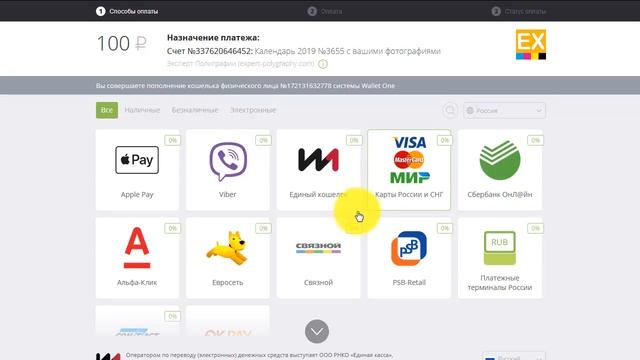Select the Viber payment option

pos(228,170)
